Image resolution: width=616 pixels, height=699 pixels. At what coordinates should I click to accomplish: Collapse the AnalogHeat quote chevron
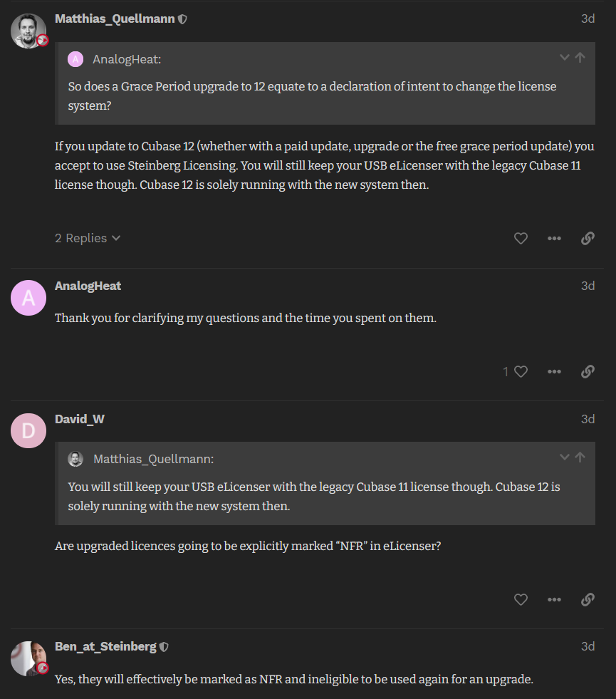(565, 58)
